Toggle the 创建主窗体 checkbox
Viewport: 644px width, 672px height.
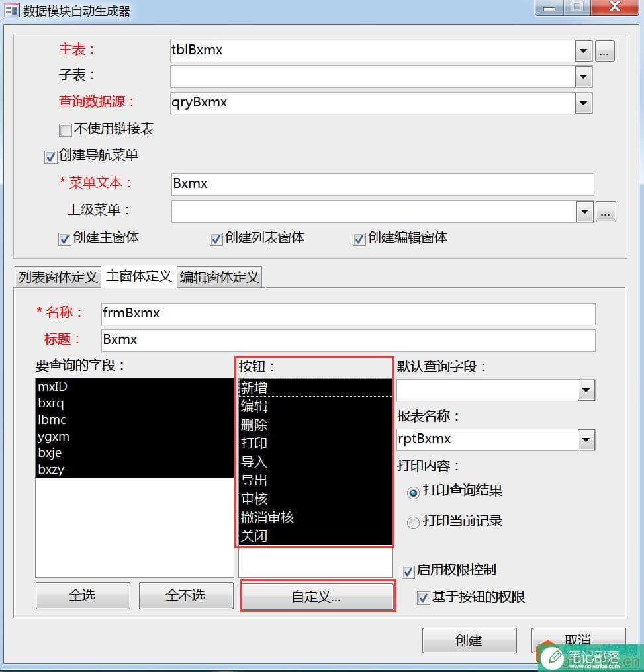pos(64,239)
